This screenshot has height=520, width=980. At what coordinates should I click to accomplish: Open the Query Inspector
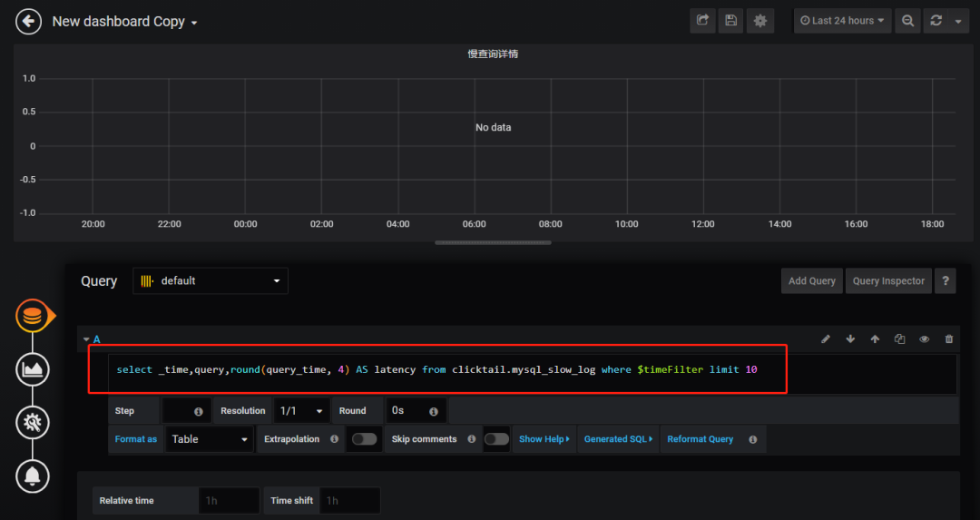(888, 281)
